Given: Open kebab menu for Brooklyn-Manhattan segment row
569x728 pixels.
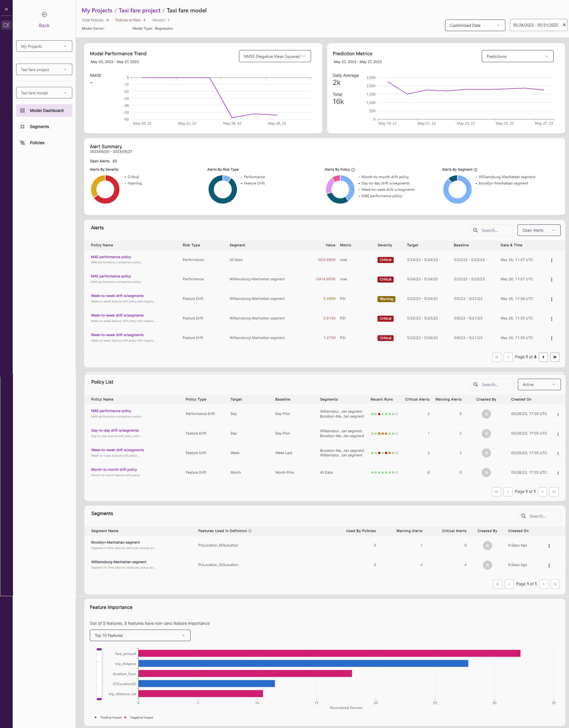Looking at the screenshot, I should 549,546.
